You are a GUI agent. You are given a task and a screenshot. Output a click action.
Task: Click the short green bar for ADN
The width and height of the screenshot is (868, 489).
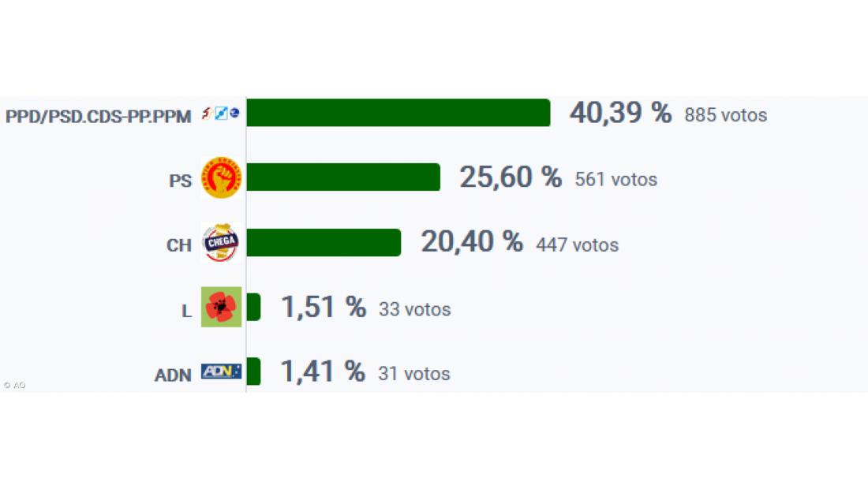coord(253,371)
